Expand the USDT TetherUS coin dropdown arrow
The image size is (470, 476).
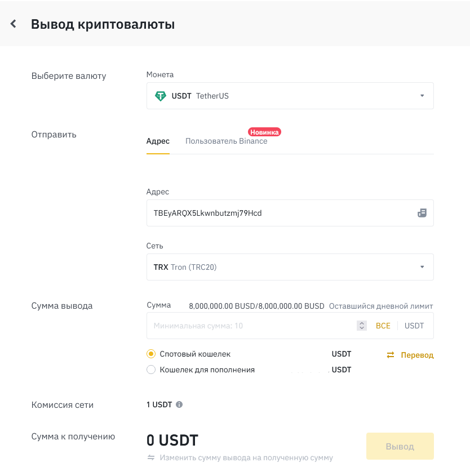422,96
